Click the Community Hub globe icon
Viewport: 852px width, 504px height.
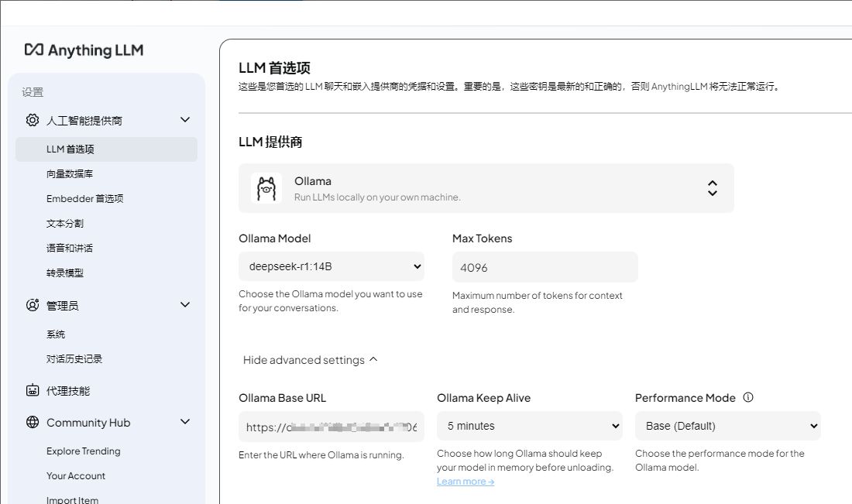pyautogui.click(x=33, y=422)
